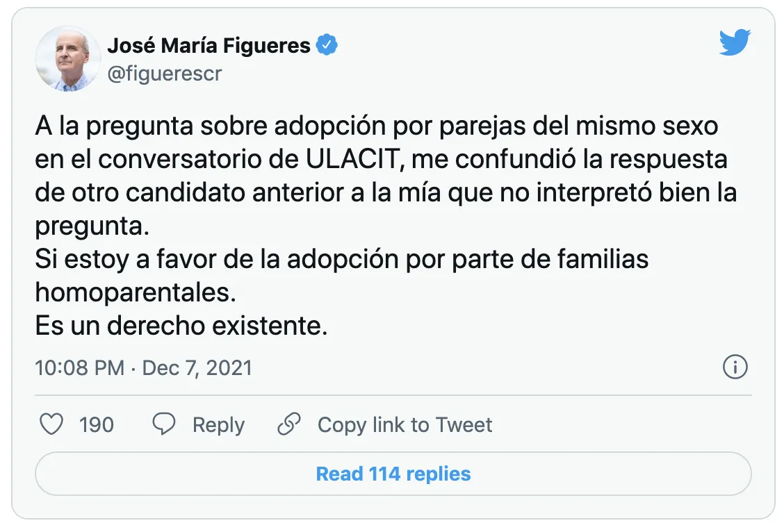Viewport: 784px width, 532px height.
Task: Click the line "Es un derecho existente."
Action: pyautogui.click(x=181, y=326)
